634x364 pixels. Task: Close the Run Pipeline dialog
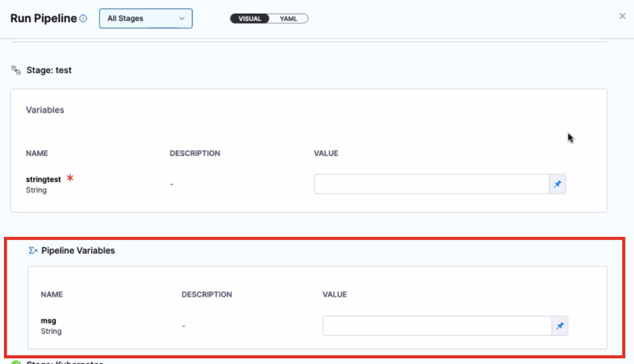(x=622, y=16)
